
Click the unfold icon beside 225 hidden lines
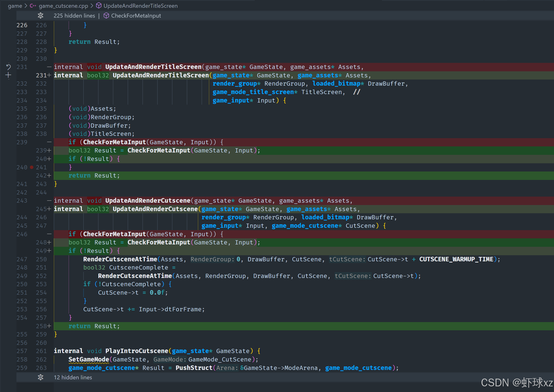click(41, 16)
